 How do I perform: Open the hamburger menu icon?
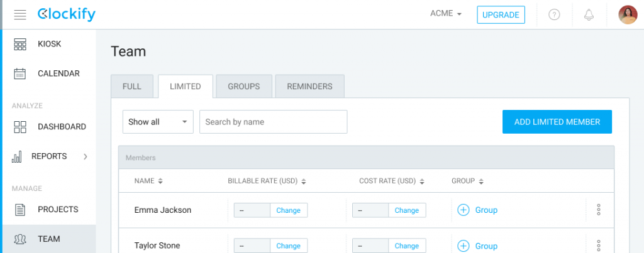[19, 15]
